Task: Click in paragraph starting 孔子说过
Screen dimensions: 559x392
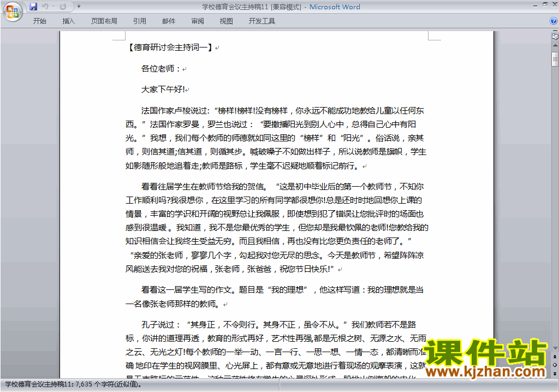Action: [x=276, y=349]
